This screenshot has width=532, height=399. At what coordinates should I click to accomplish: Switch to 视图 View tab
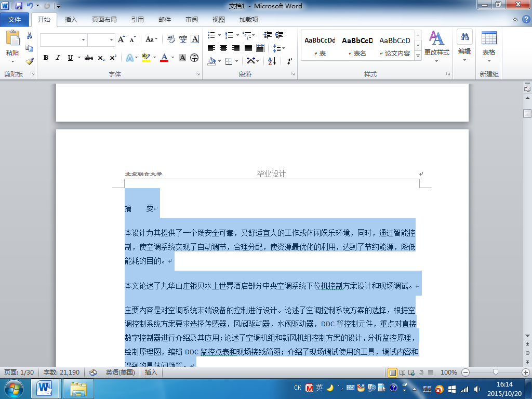(x=219, y=20)
